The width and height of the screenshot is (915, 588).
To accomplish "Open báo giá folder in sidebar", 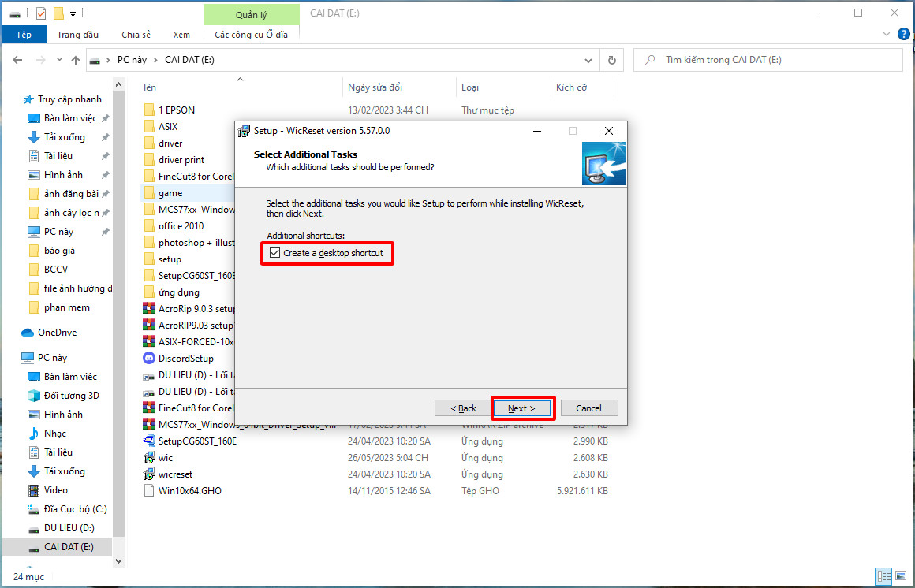I will [59, 250].
